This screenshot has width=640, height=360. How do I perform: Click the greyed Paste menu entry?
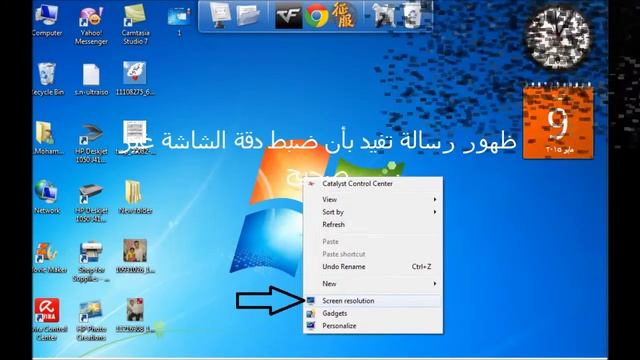coord(373,242)
